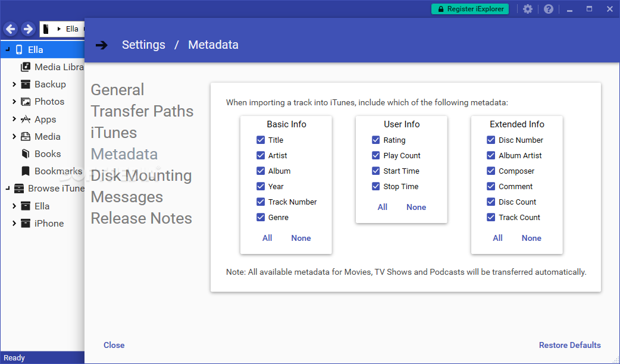This screenshot has width=620, height=364.
Task: Select None in Basic Info
Action: [x=301, y=238]
